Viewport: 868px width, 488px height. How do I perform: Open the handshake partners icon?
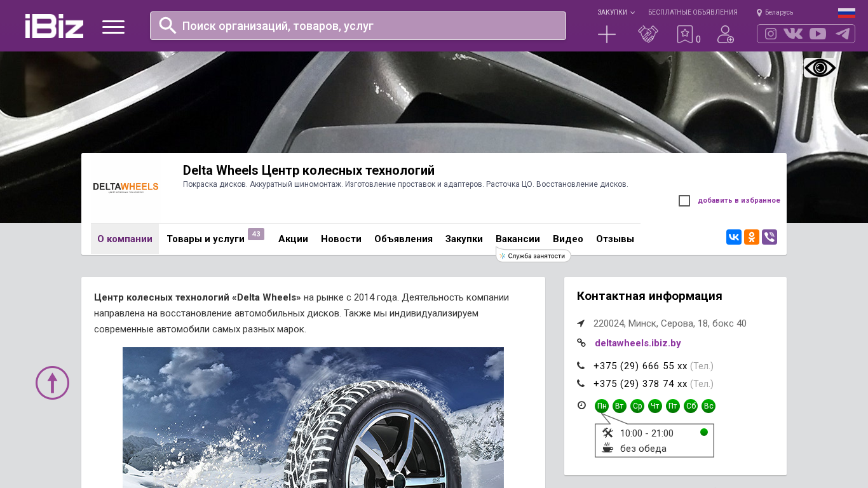(x=648, y=34)
